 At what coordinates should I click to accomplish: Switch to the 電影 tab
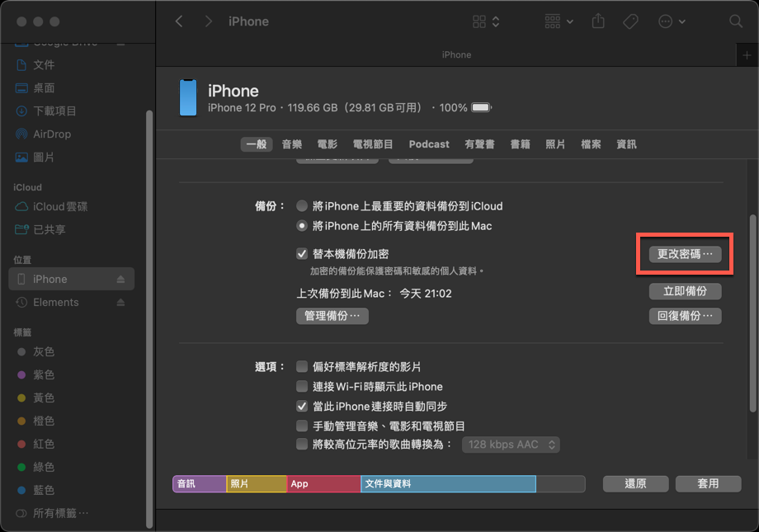(x=328, y=144)
